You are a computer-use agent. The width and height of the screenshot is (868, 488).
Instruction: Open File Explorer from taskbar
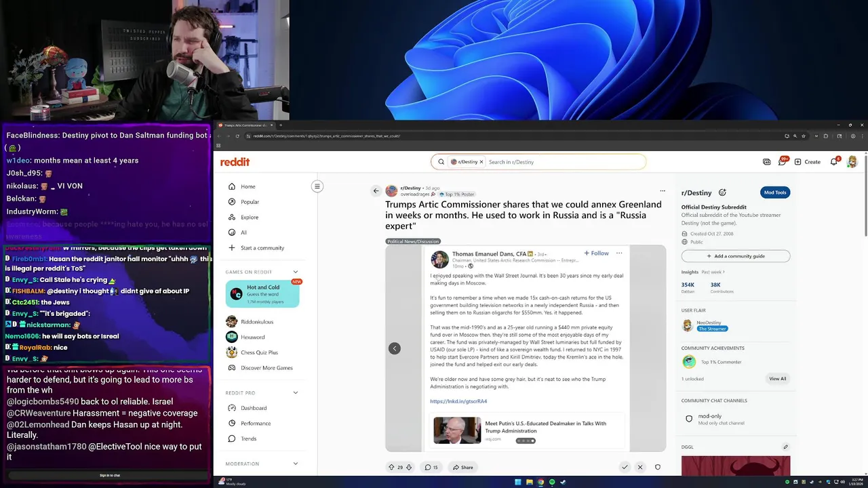[x=530, y=482]
